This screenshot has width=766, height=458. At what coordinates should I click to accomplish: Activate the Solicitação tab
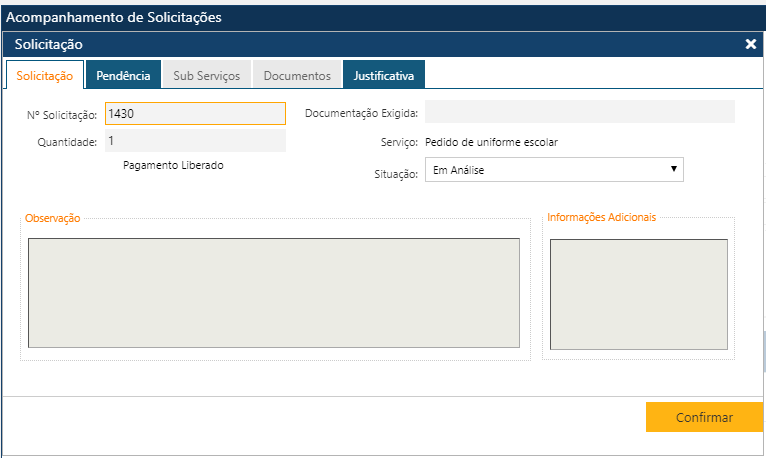pyautogui.click(x=45, y=75)
